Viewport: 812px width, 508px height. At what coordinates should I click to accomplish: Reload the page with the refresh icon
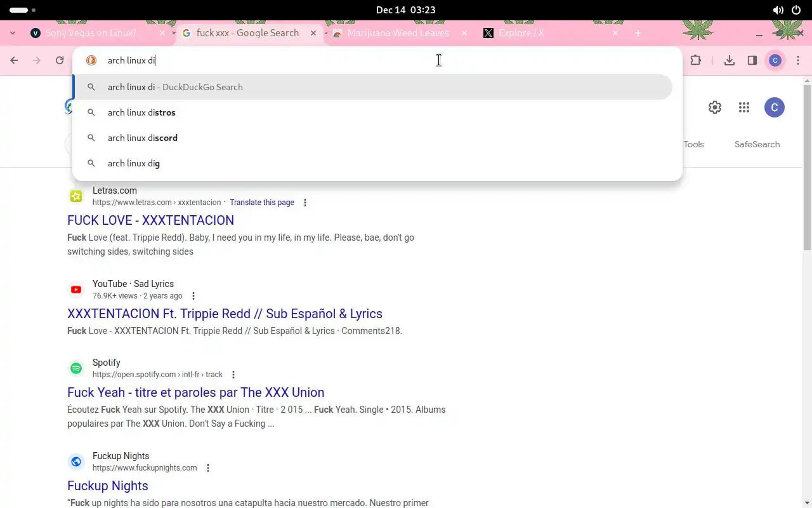(x=60, y=60)
